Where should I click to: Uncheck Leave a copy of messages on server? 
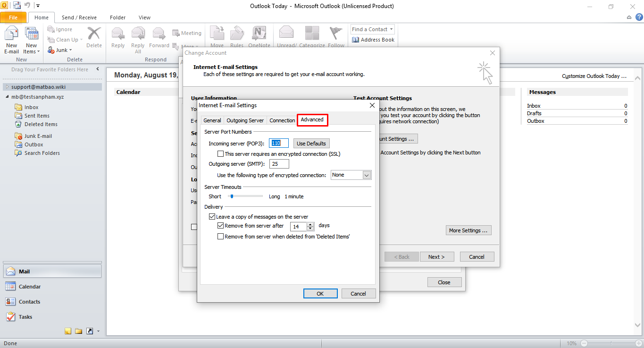point(212,217)
